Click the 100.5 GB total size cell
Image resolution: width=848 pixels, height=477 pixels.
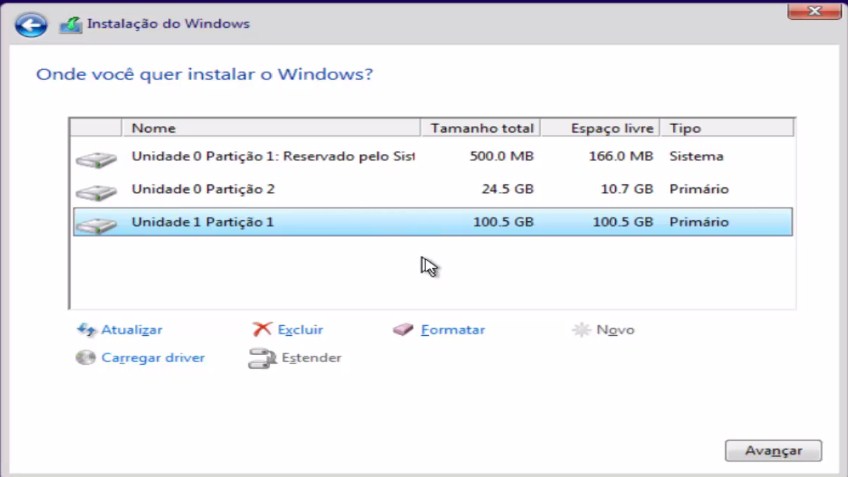(x=503, y=222)
